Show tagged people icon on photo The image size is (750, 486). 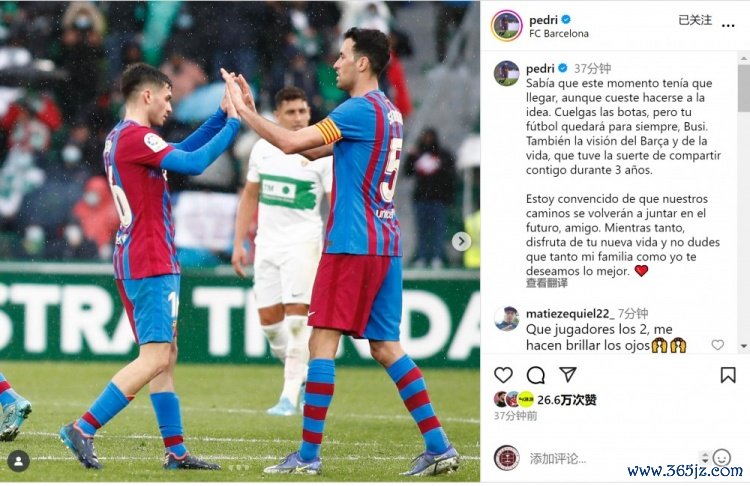19,462
